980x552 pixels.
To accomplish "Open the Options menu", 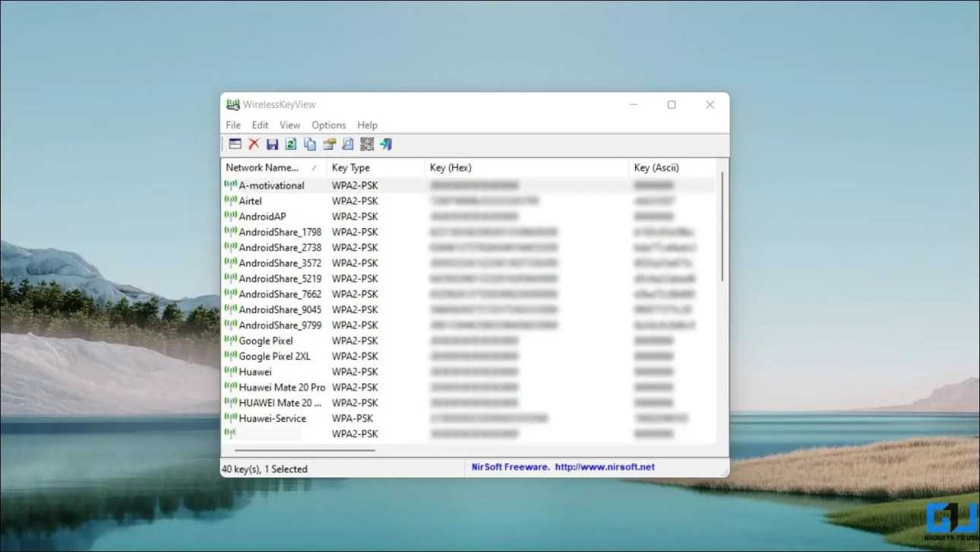I will 328,125.
